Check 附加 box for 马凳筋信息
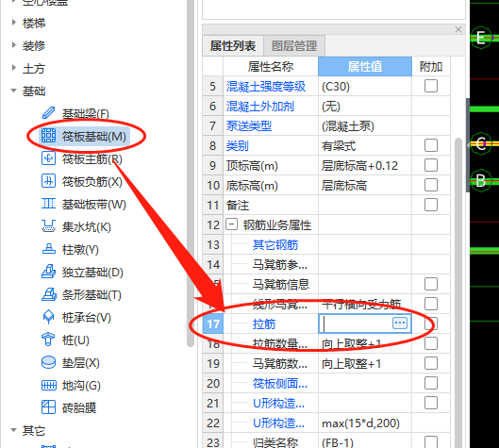The image size is (499, 448). (431, 284)
